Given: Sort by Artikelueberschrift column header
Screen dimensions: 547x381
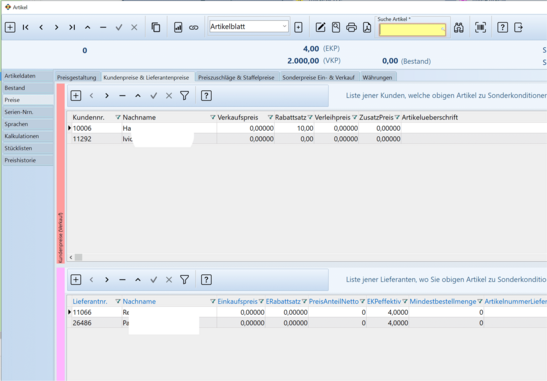Looking at the screenshot, I should [x=430, y=118].
